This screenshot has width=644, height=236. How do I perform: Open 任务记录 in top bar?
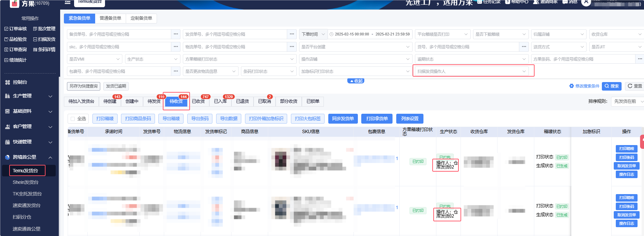[489, 2]
